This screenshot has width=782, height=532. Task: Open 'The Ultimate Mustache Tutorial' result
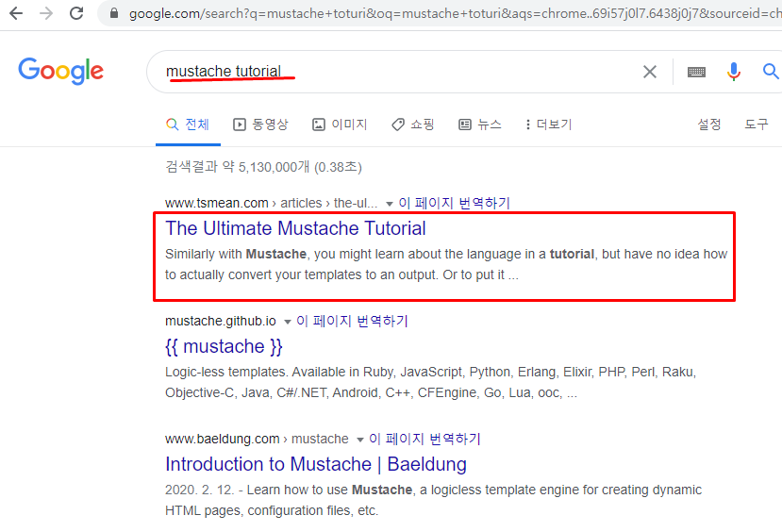pyautogui.click(x=295, y=228)
